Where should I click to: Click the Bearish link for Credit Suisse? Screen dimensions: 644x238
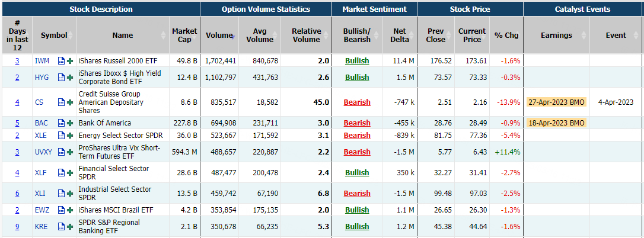click(x=357, y=102)
